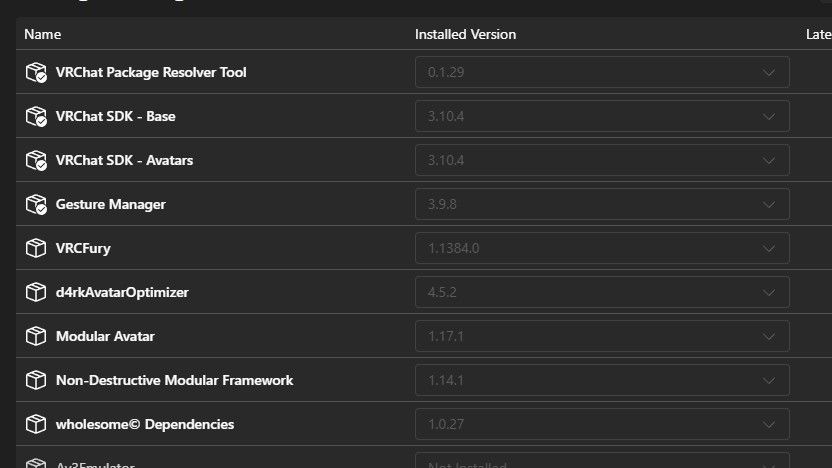Open Modular Avatar version dropdown

[x=602, y=336]
